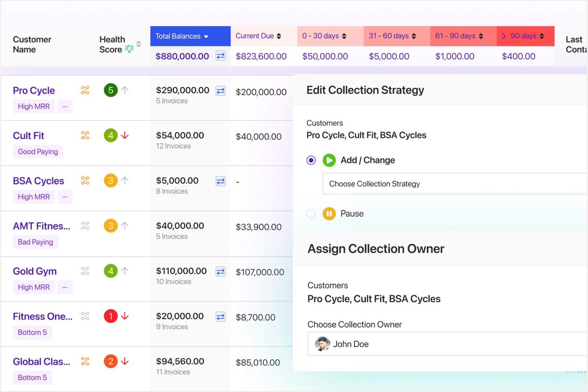The image size is (588, 392).
Task: Click the $823,600.00 current due total
Action: point(261,56)
